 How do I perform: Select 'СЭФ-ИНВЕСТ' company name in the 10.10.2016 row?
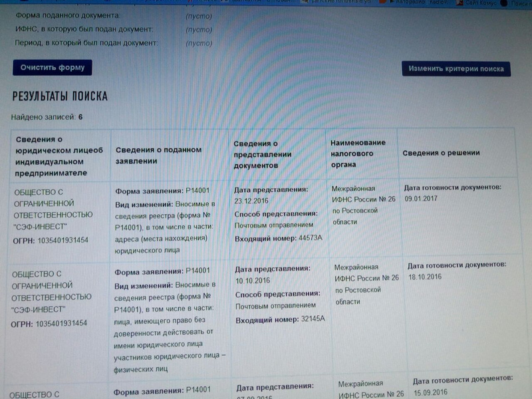click(x=39, y=309)
